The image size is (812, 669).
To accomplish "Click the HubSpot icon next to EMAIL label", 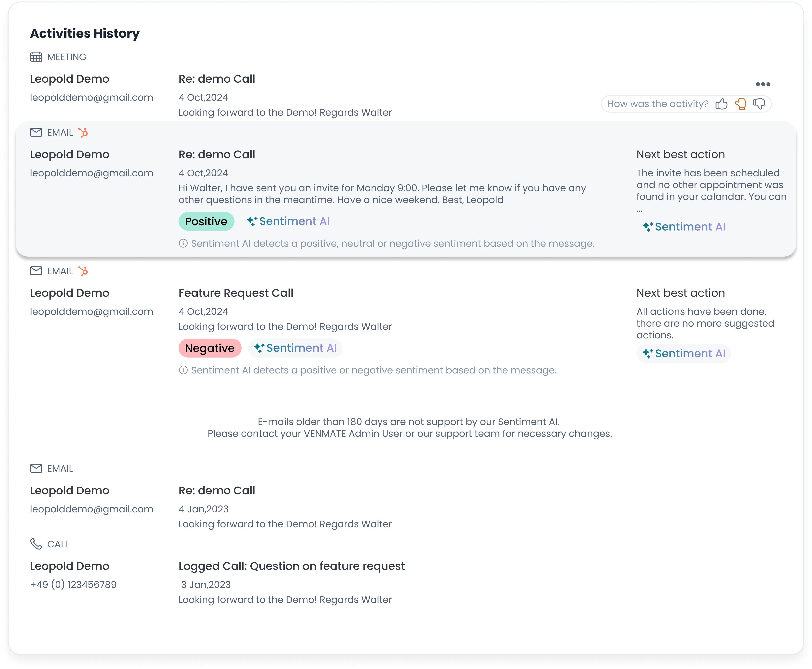I will [x=83, y=133].
